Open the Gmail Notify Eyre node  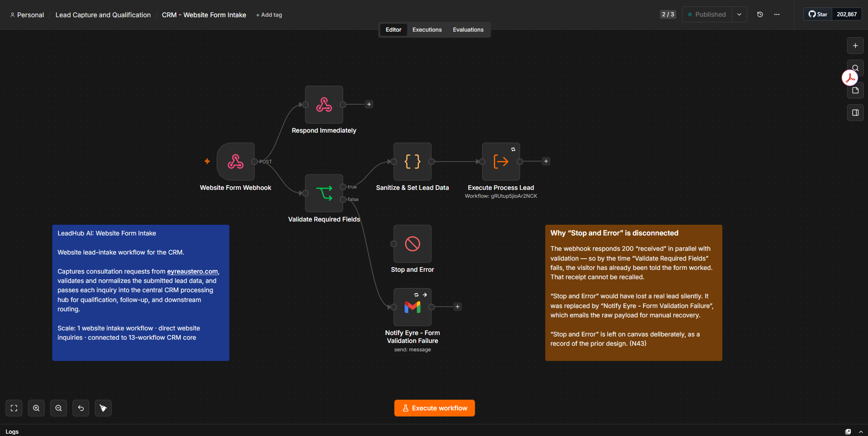pyautogui.click(x=412, y=307)
